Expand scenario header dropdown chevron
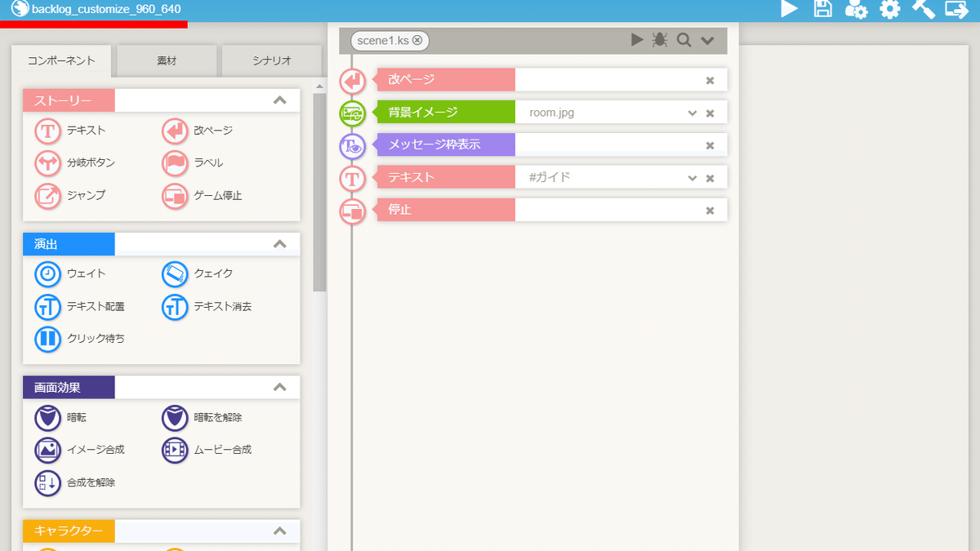Screen dimensions: 980x551 pyautogui.click(x=707, y=40)
